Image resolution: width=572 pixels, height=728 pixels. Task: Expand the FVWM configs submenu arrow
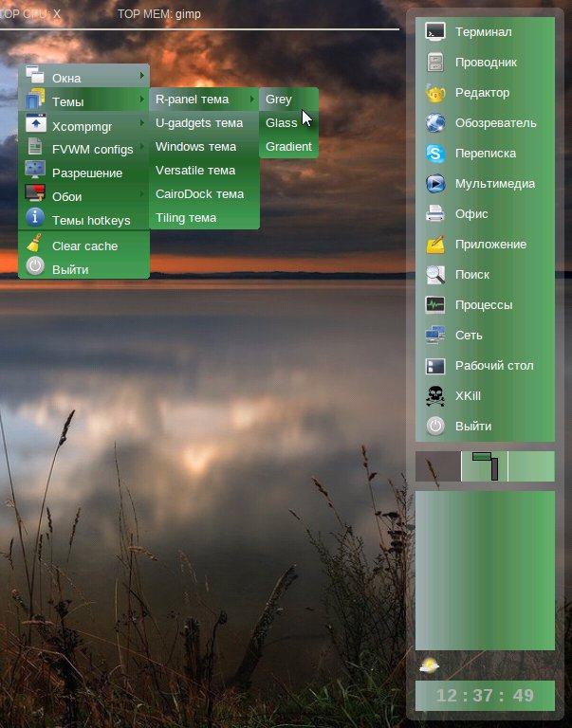(141, 146)
